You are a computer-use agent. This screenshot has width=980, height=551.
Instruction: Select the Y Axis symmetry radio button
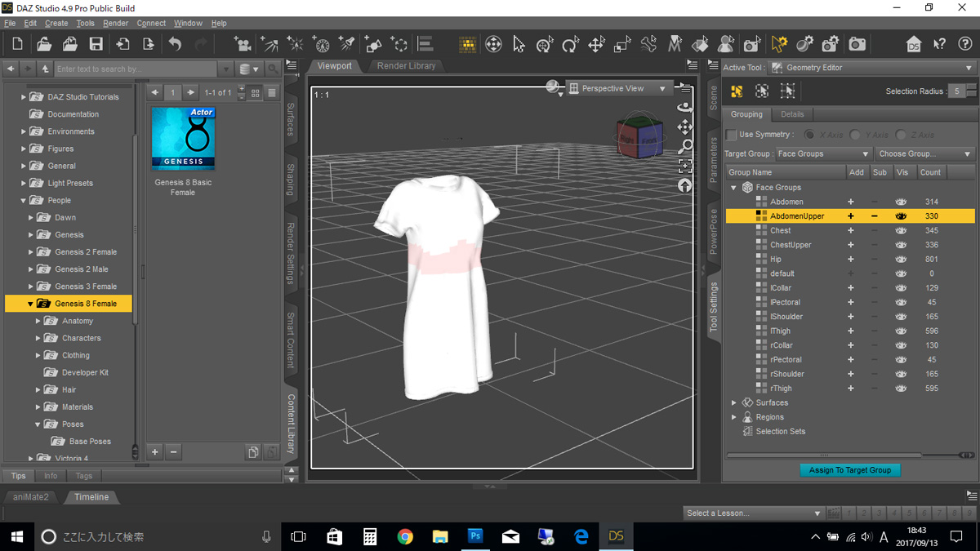tap(855, 135)
